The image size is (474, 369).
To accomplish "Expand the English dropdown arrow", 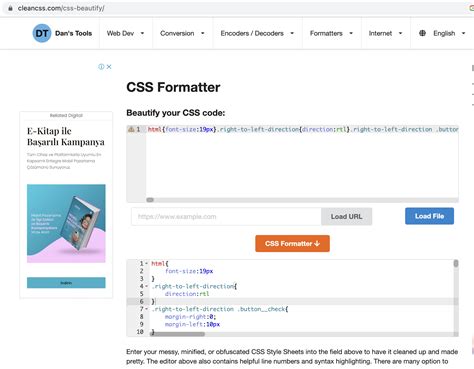I will (463, 33).
